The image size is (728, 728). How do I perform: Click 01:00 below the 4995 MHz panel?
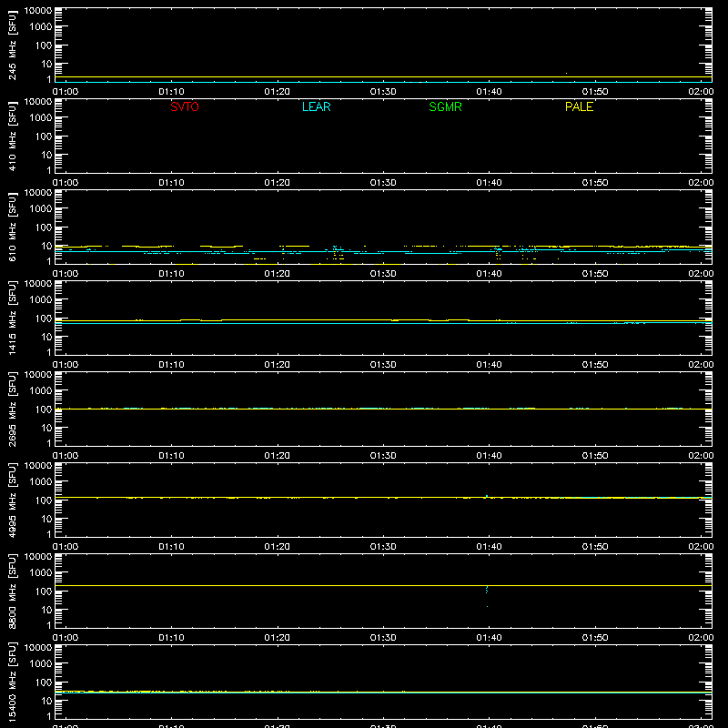click(66, 547)
